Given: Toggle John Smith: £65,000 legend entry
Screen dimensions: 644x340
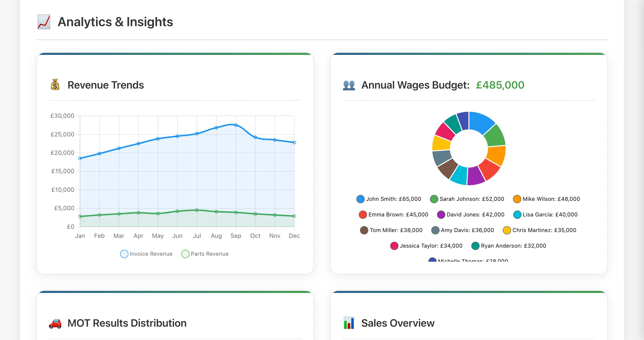Looking at the screenshot, I should (389, 199).
